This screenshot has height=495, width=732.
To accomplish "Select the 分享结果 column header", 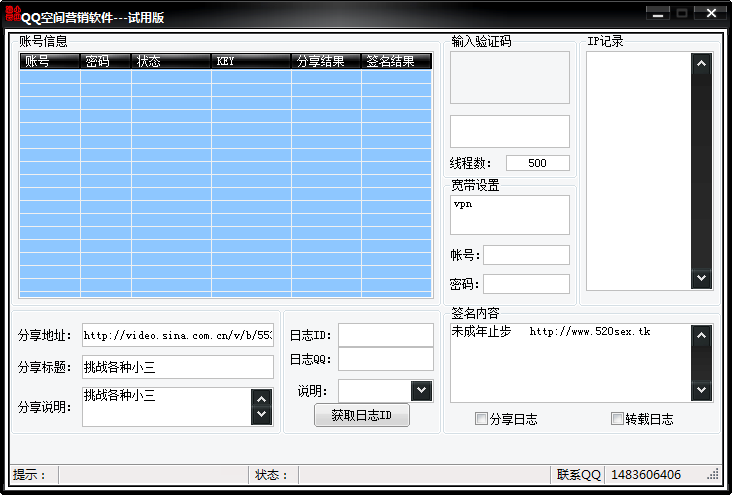I will pyautogui.click(x=326, y=61).
